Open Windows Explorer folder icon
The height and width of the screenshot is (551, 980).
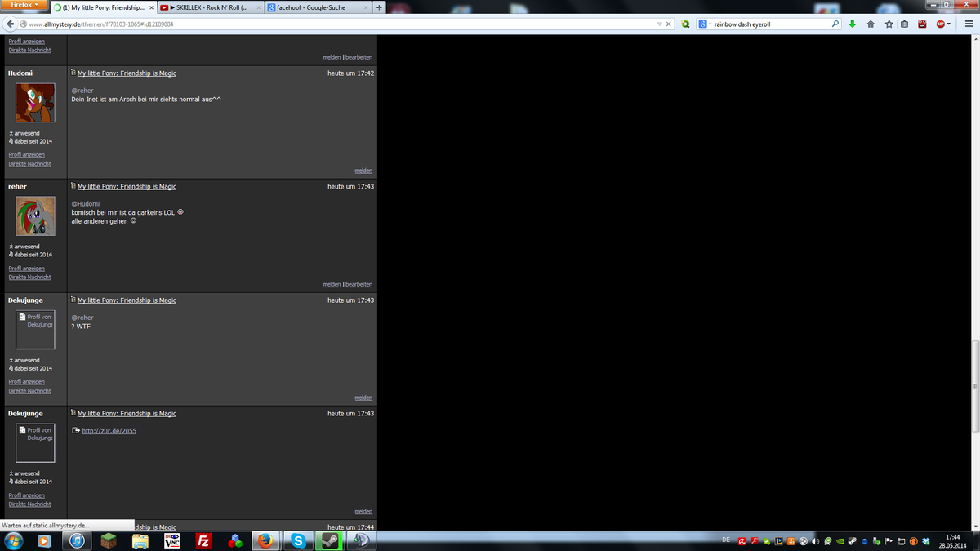click(x=140, y=540)
